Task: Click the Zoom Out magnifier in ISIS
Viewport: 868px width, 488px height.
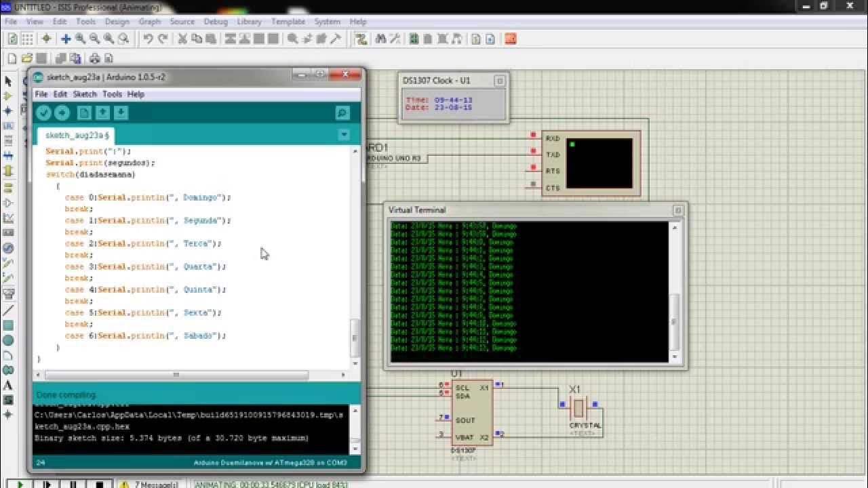Action: tap(95, 39)
